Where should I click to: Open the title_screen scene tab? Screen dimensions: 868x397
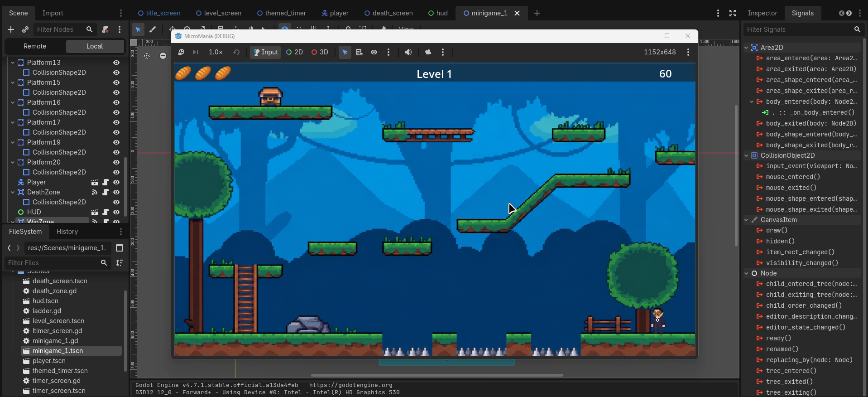pyautogui.click(x=159, y=13)
